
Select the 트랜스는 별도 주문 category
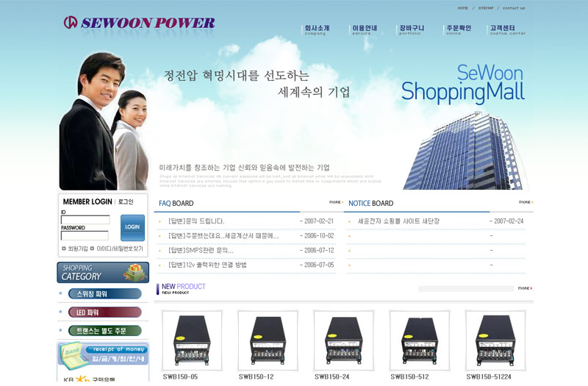click(104, 330)
